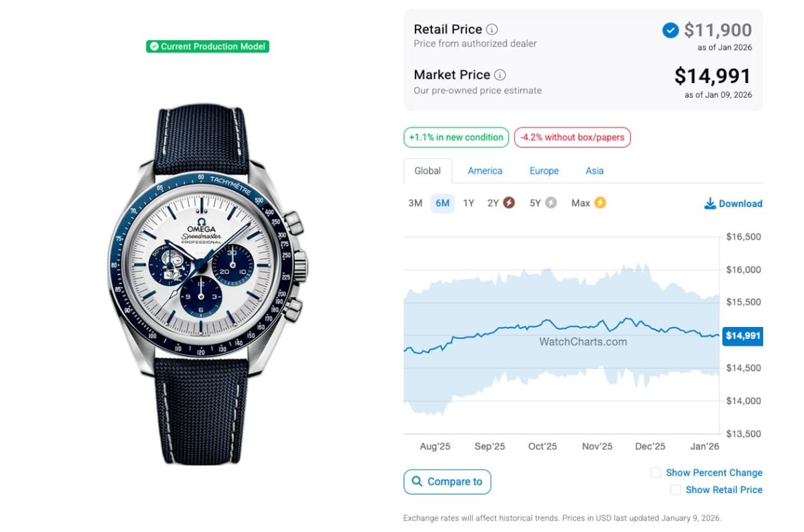This screenshot has height=532, width=804.
Task: Click the Retail Price info icon
Action: click(x=492, y=29)
